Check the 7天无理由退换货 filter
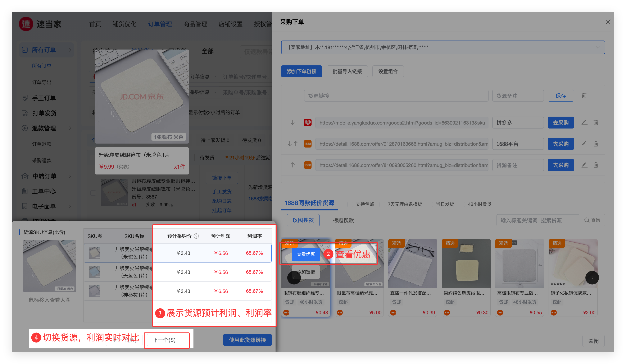Screen dimensions: 626x364 (x=382, y=204)
